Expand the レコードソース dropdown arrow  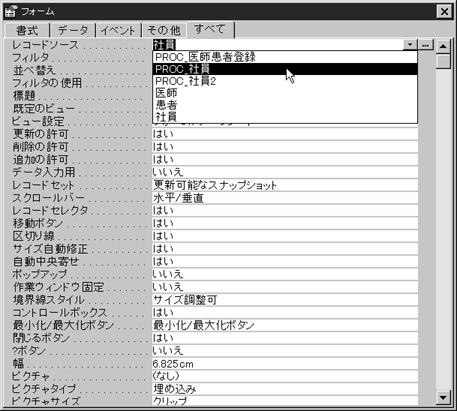pos(410,45)
